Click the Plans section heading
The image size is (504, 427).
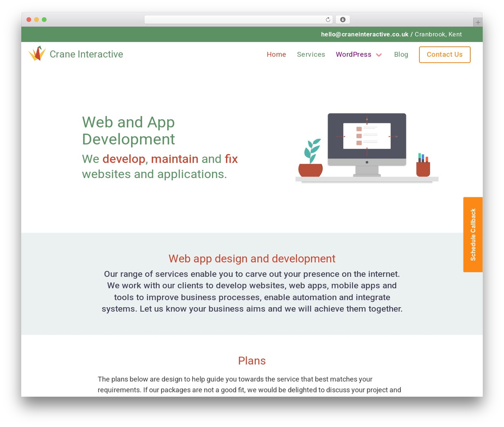point(252,360)
